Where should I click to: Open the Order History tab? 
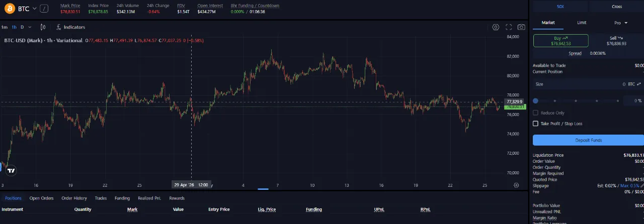coord(74,198)
